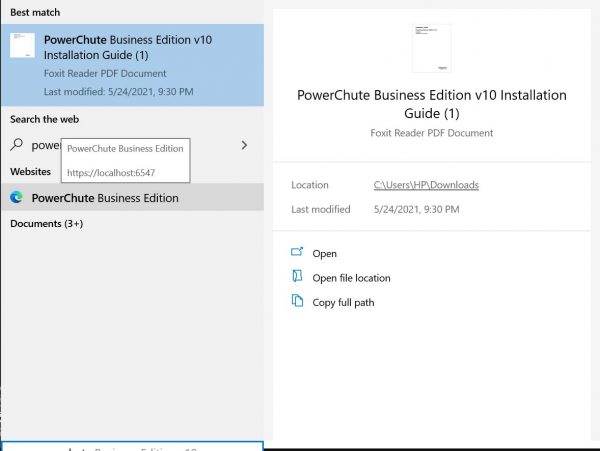Select the PowerChute Installation Guide best match result
The height and width of the screenshot is (451, 600).
point(130,65)
